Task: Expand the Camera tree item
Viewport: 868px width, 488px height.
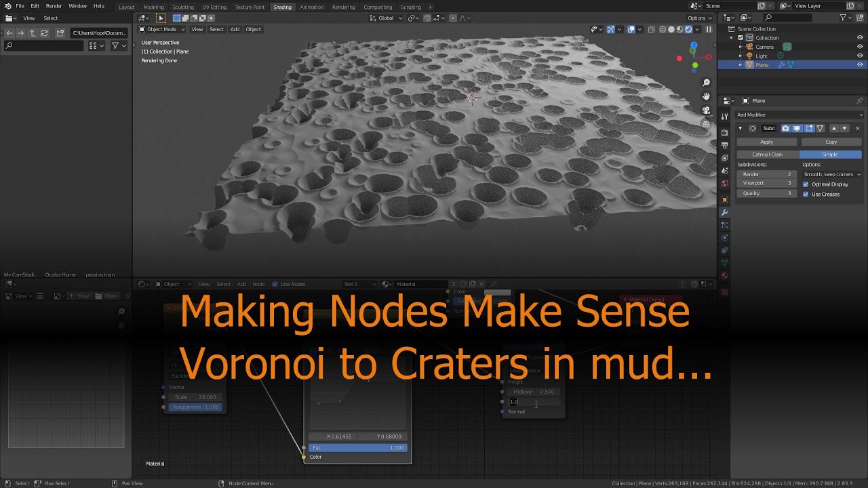Action: click(x=741, y=47)
